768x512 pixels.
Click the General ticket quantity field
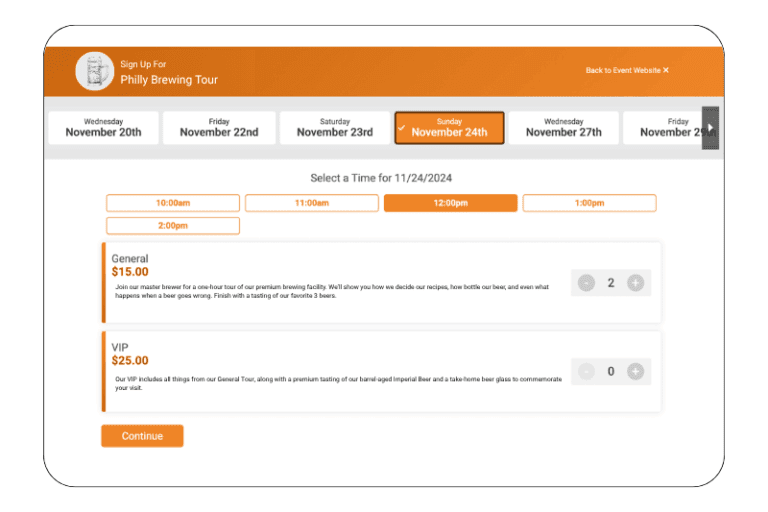tap(611, 283)
